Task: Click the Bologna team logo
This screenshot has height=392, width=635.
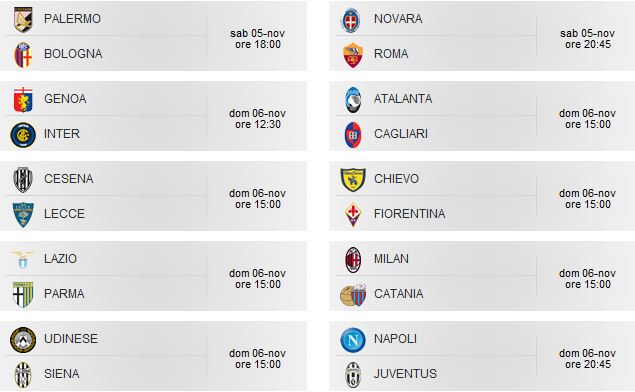Action: coord(23,55)
